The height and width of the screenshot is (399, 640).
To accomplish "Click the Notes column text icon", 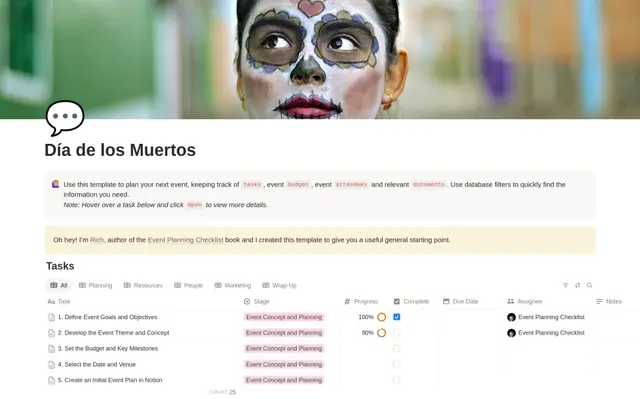I will 599,301.
